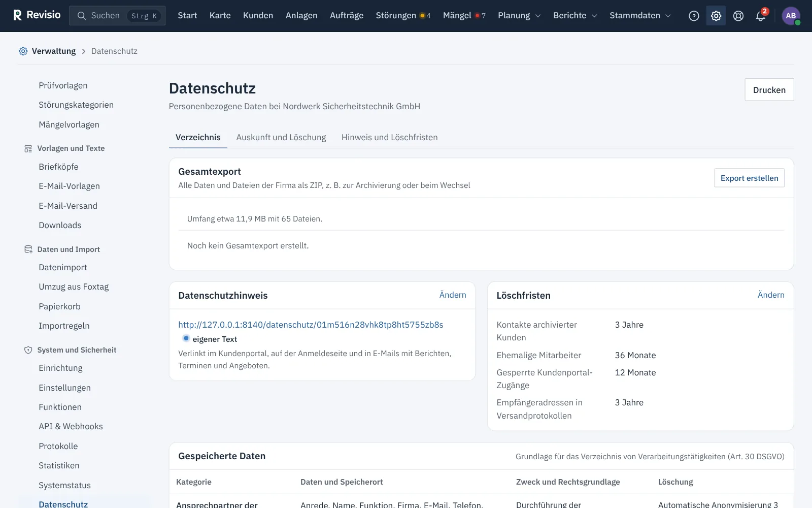Viewport: 812px width, 508px height.
Task: Expand the Berichte dropdown
Action: [575, 16]
